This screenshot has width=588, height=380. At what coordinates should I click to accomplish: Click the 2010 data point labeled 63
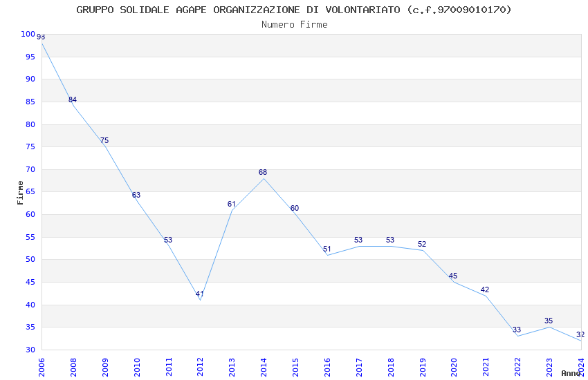(136, 195)
